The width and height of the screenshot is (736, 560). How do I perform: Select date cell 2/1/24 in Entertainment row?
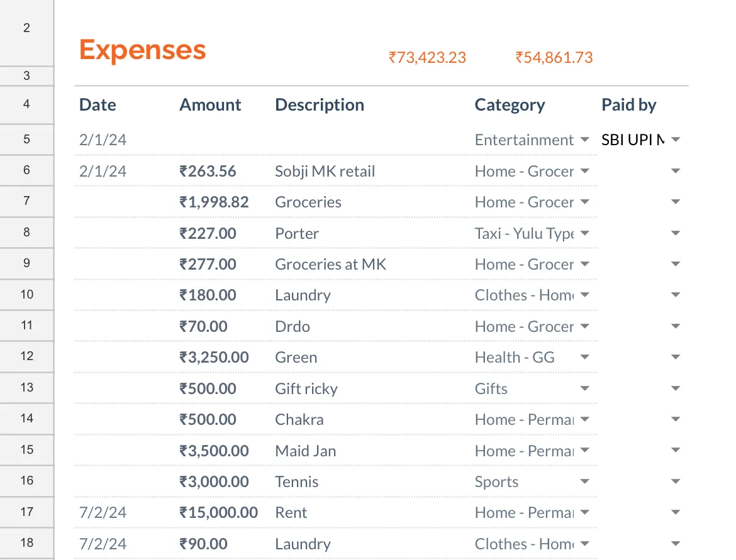point(103,140)
